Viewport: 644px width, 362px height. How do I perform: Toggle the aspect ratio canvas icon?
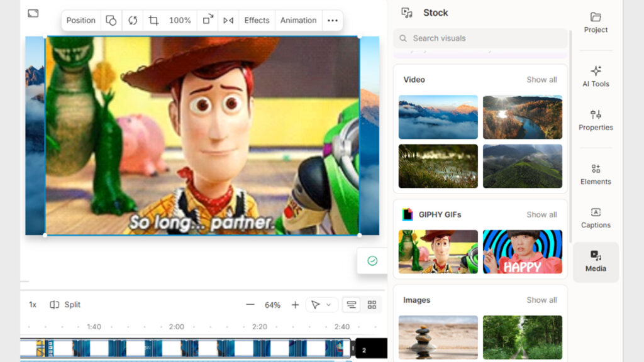click(x=33, y=13)
